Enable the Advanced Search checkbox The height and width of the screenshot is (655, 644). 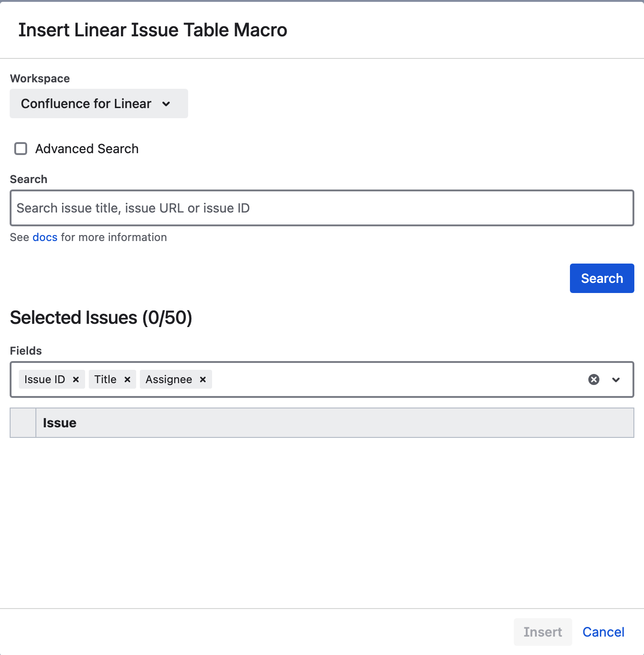[21, 149]
